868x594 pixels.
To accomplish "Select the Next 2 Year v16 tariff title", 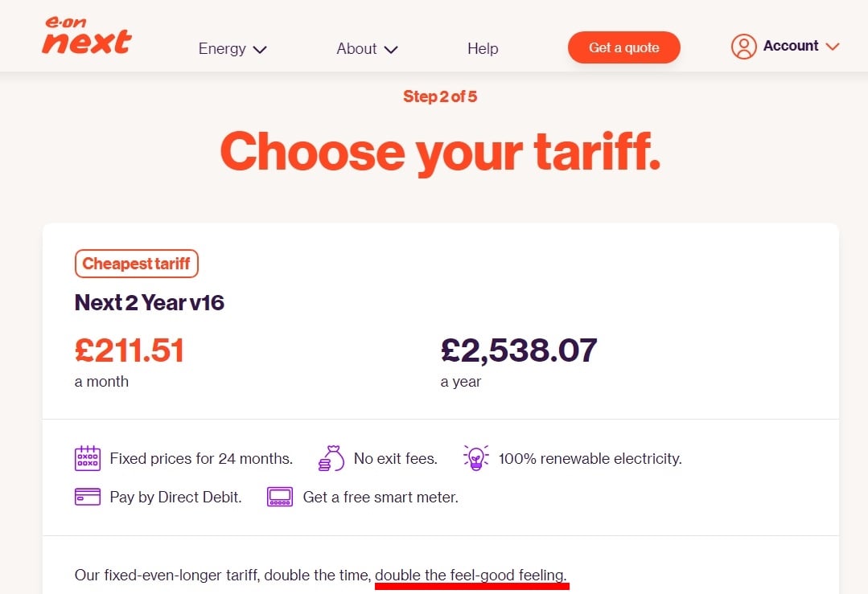I will point(150,302).
